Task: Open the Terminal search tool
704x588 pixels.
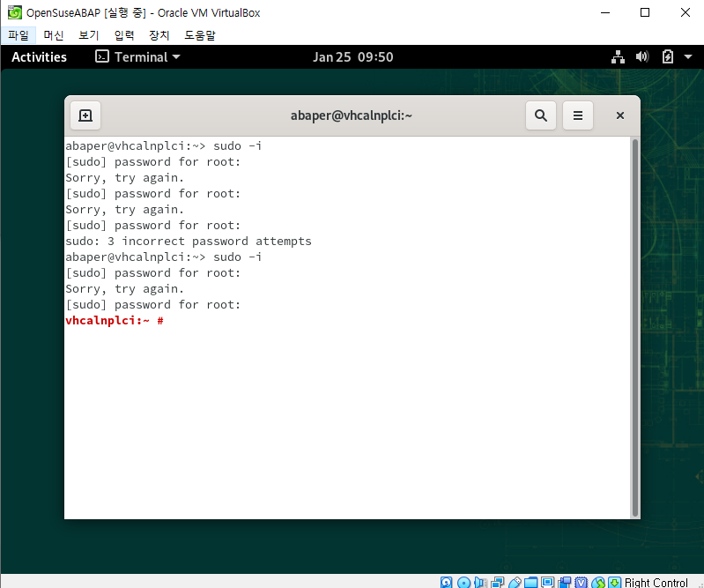Action: pyautogui.click(x=541, y=115)
